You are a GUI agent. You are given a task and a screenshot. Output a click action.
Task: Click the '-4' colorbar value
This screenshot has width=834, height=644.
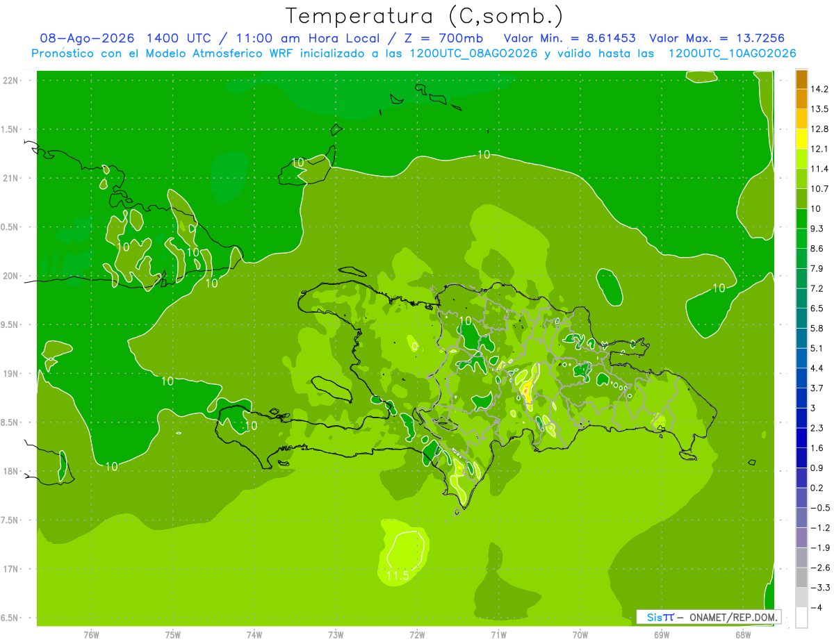pos(817,607)
